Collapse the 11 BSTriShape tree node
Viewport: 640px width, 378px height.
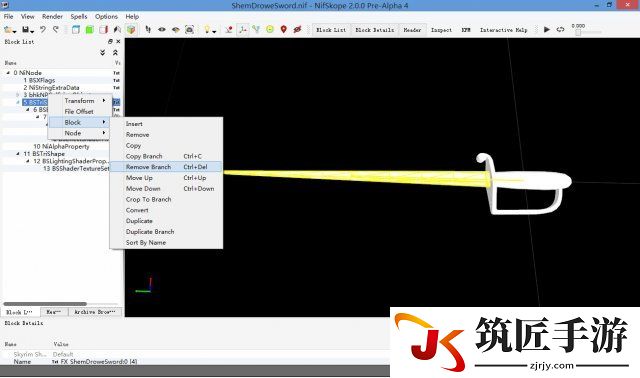[18, 154]
